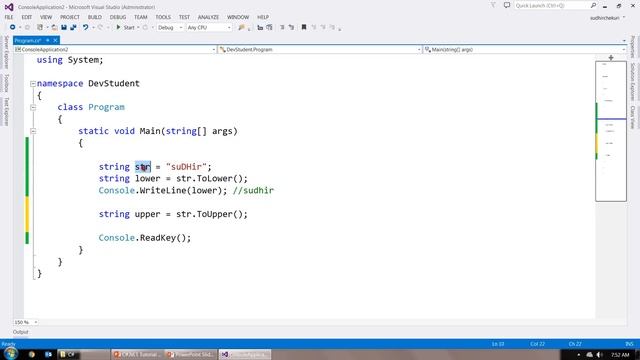
Task: Click the feedback speech bubble icon
Action: click(507, 5)
